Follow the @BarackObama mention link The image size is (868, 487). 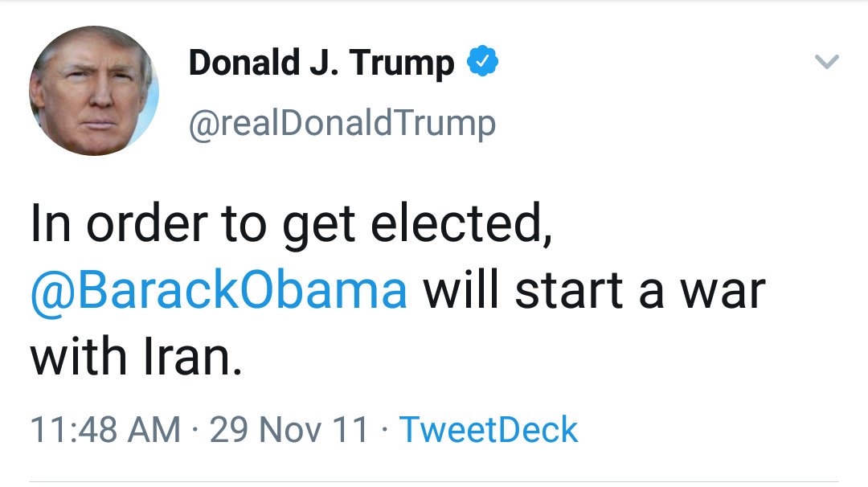coord(219,291)
